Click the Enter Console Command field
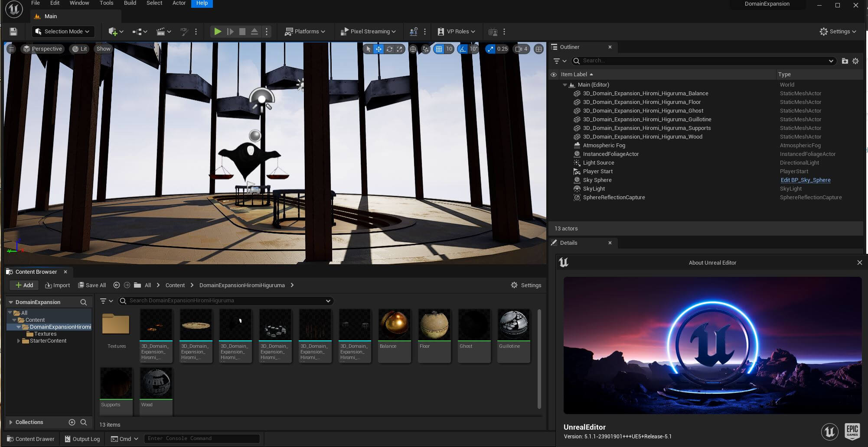The image size is (868, 447). tap(202, 438)
